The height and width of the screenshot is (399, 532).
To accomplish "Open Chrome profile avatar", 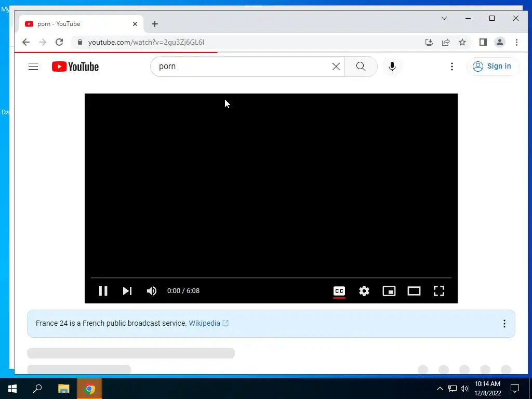I will click(x=500, y=42).
